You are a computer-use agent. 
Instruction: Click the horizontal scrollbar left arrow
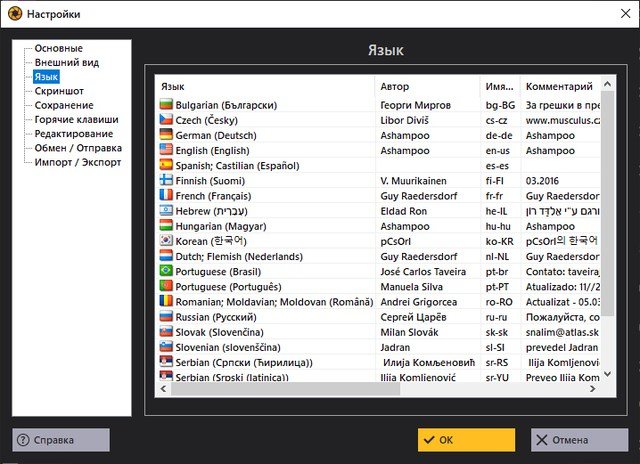[163, 389]
